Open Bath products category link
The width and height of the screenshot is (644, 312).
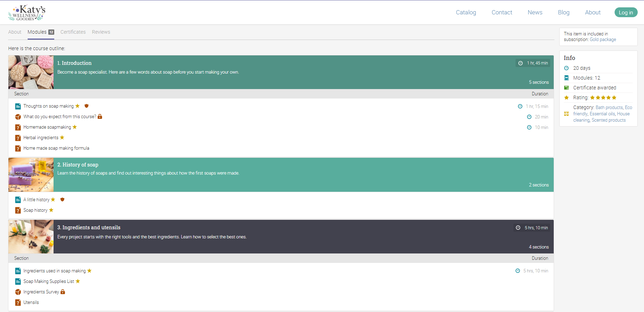[x=609, y=108]
